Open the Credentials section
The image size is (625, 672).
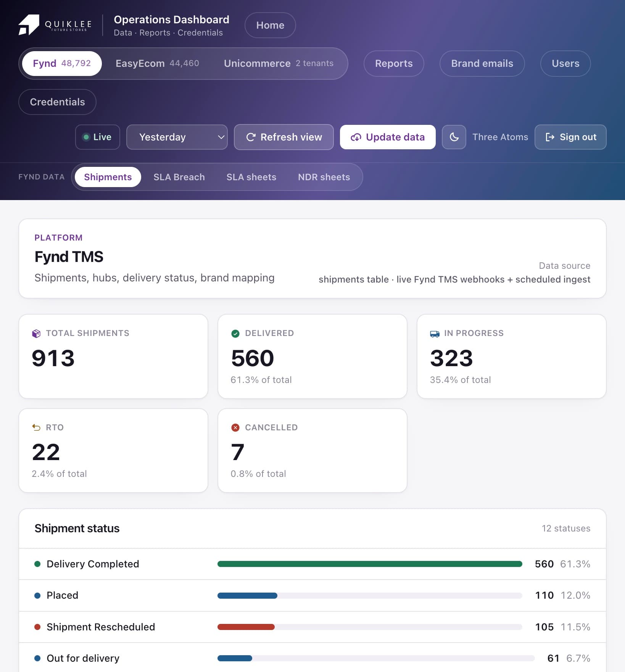pyautogui.click(x=57, y=102)
